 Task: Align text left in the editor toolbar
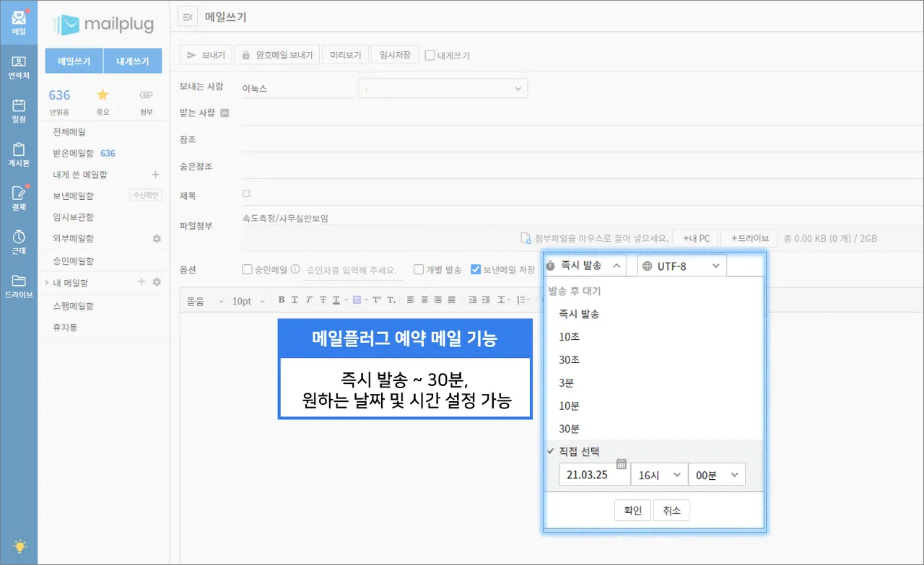410,300
